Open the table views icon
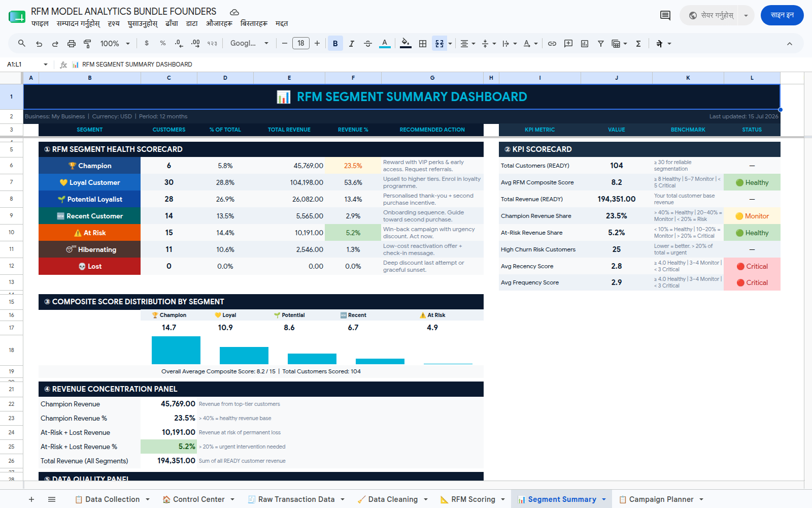The height and width of the screenshot is (508, 812). (619, 44)
